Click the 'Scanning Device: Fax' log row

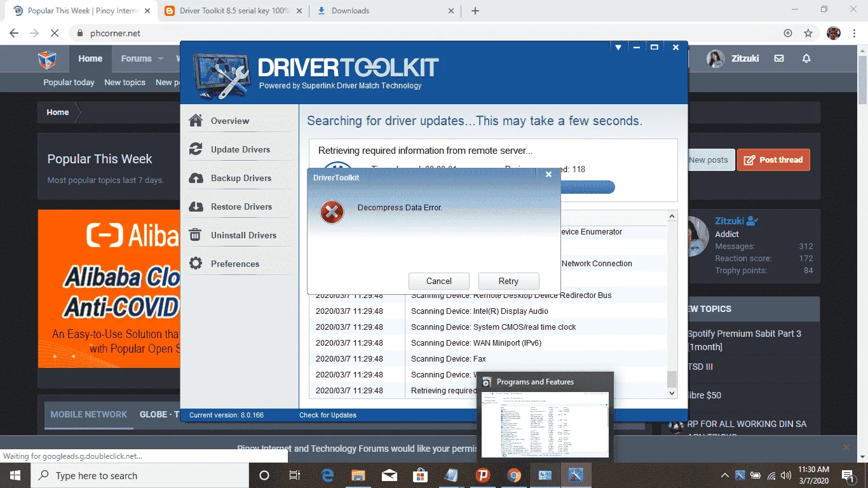pyautogui.click(x=488, y=359)
